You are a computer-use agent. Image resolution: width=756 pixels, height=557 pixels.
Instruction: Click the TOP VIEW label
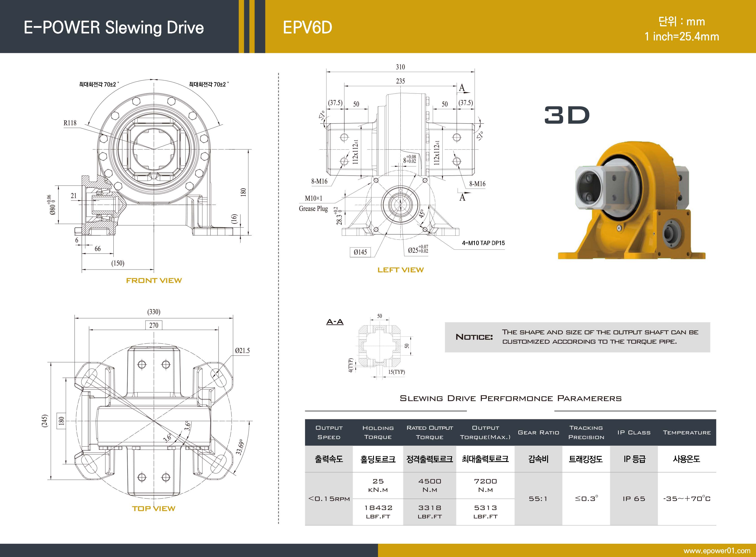click(x=154, y=508)
